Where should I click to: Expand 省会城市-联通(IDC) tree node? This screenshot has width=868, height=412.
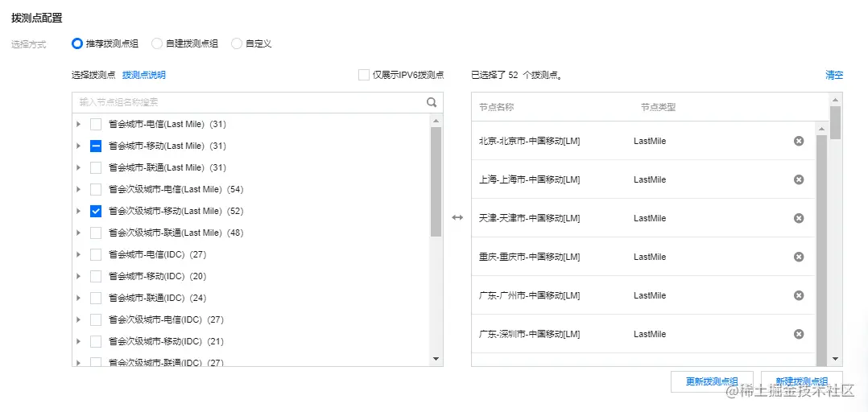78,298
